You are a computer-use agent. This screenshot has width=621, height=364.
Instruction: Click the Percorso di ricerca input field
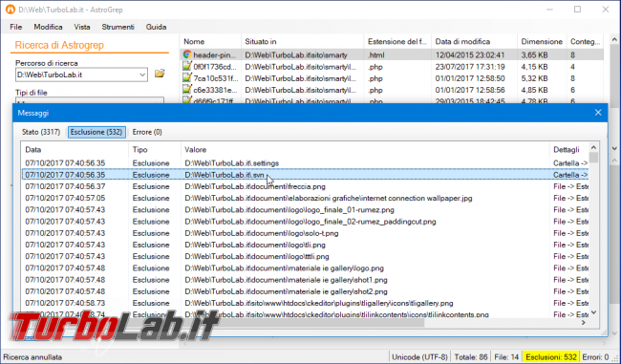(81, 75)
